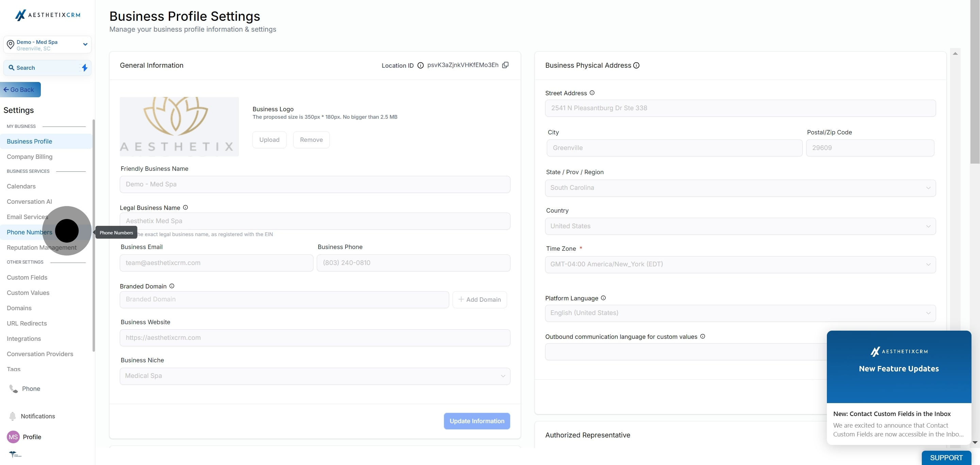This screenshot has width=980, height=465.
Task: Expand the Business Niche dropdown
Action: [x=315, y=376]
